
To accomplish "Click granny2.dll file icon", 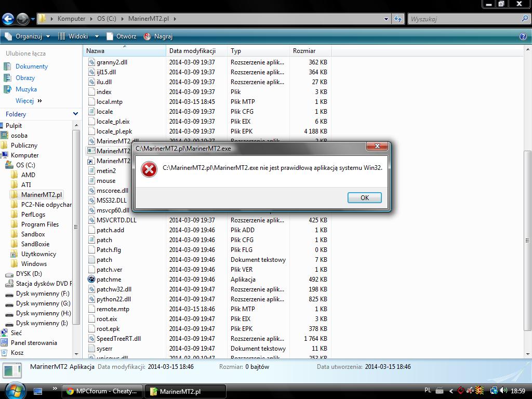I will click(91, 62).
